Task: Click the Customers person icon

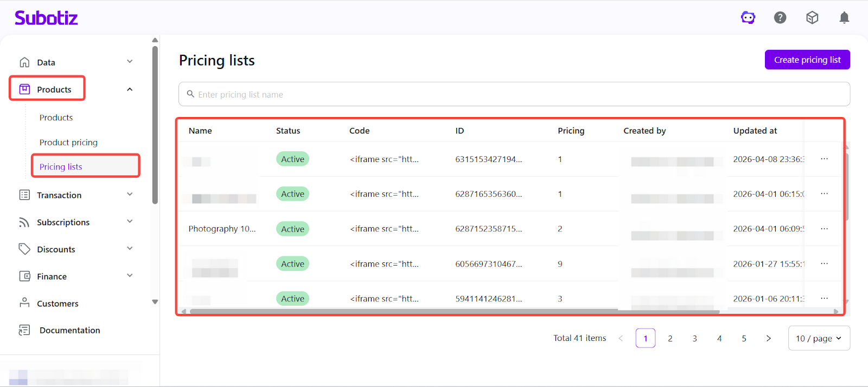Action: pos(24,303)
